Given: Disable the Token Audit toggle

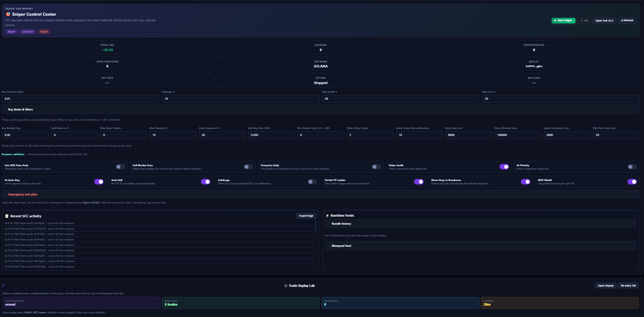Looking at the screenshot, I should (x=504, y=167).
